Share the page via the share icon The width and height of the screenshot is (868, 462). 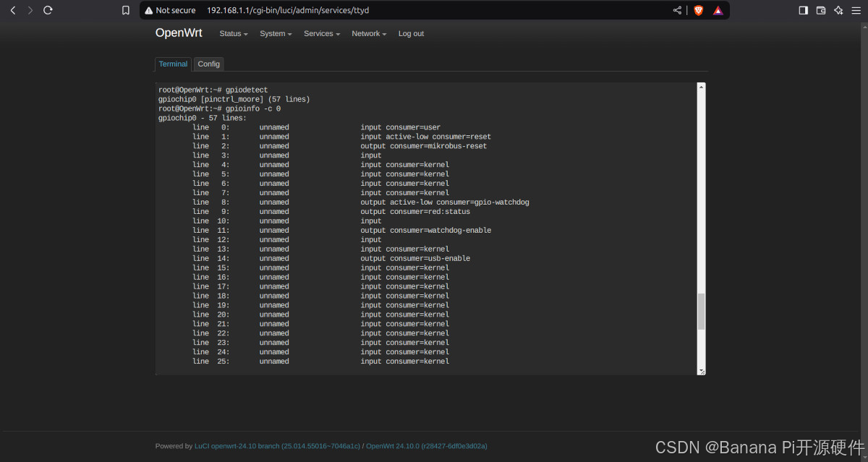[x=677, y=10]
